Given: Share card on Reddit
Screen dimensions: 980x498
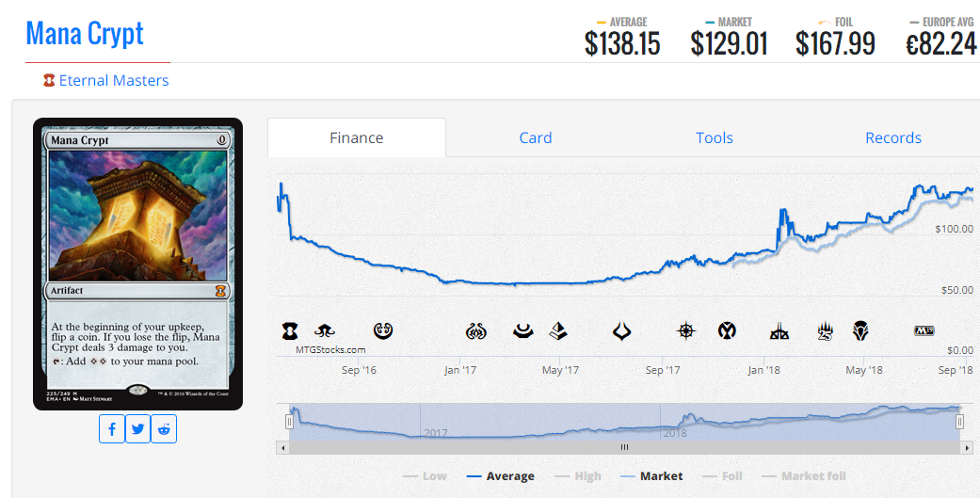Looking at the screenshot, I should [164, 428].
